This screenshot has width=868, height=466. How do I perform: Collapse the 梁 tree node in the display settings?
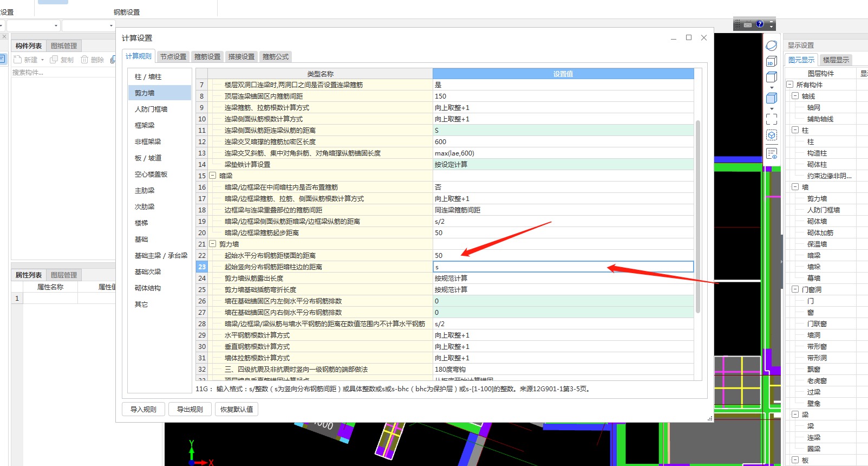coord(795,415)
